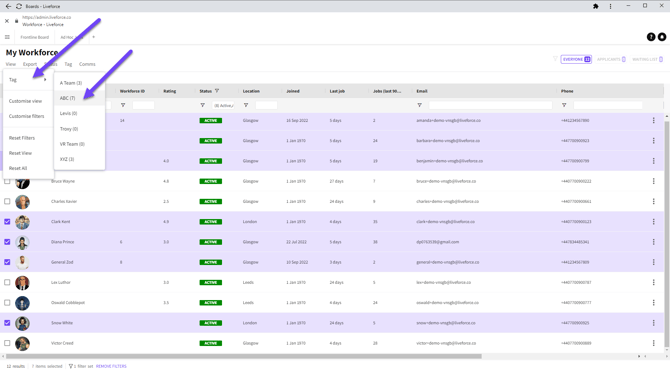The width and height of the screenshot is (670, 372).
Task: Click the Email filter input field
Action: click(x=490, y=105)
